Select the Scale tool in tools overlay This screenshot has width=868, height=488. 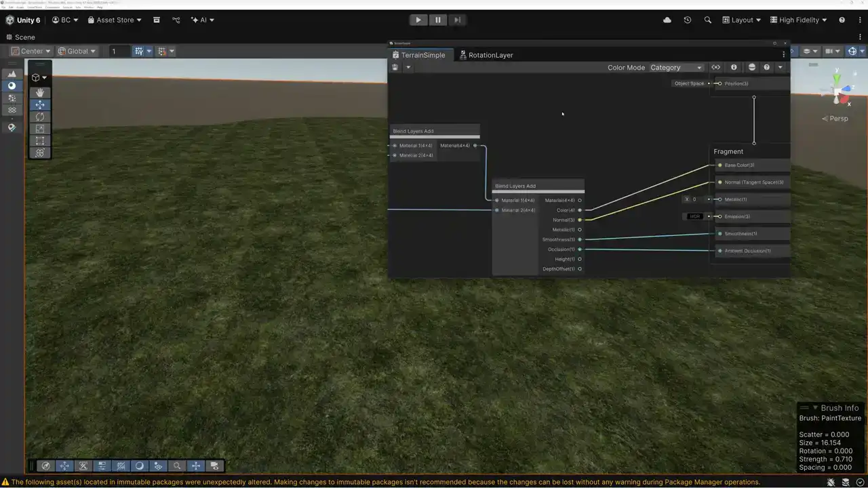click(40, 129)
